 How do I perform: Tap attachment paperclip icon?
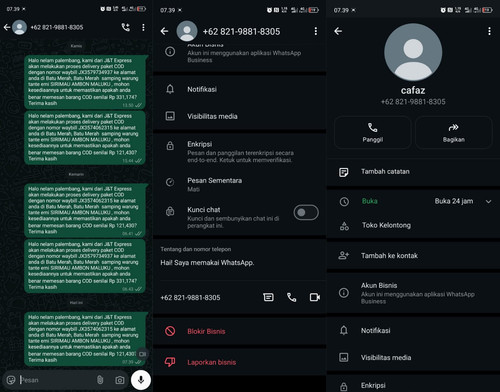point(100,380)
